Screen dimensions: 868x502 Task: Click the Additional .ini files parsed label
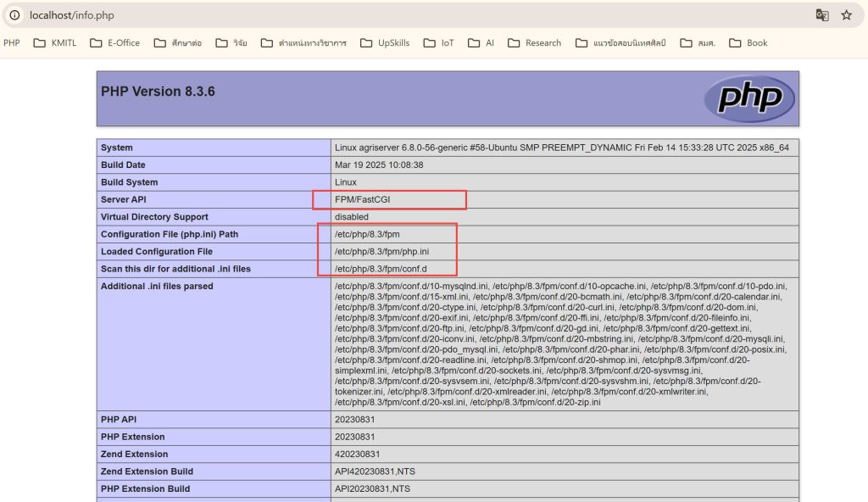point(157,286)
